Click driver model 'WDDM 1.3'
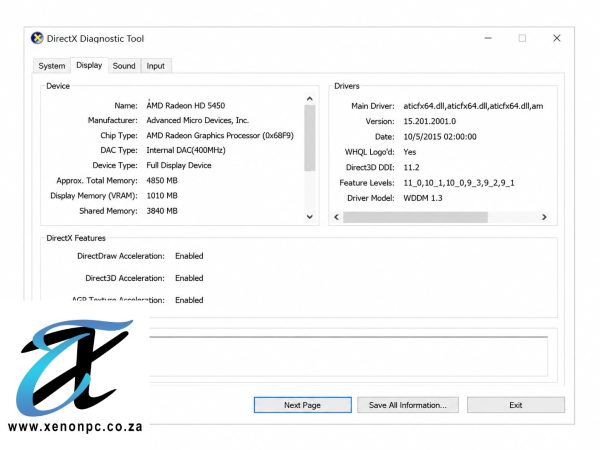 [423, 198]
